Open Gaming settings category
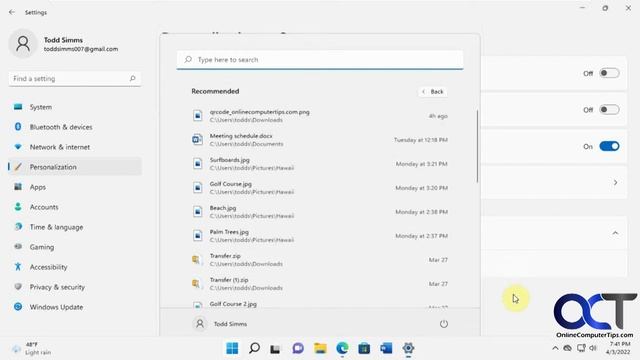640x360 pixels. click(75, 247)
